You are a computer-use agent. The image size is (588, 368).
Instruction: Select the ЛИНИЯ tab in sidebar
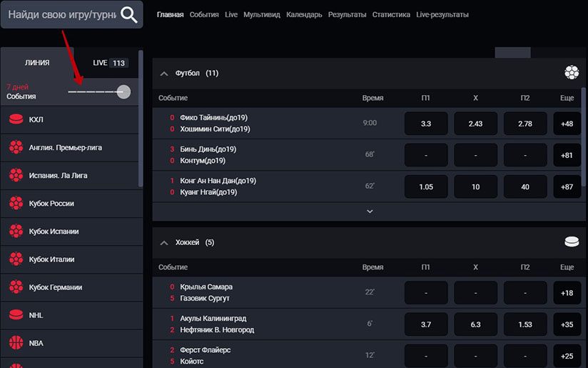37,63
